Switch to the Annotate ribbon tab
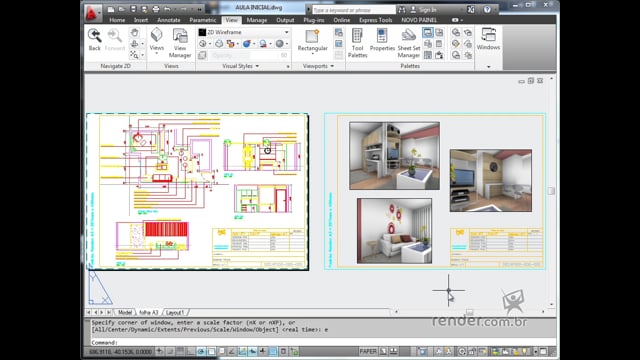Image resolution: width=640 pixels, height=360 pixels. click(x=169, y=20)
